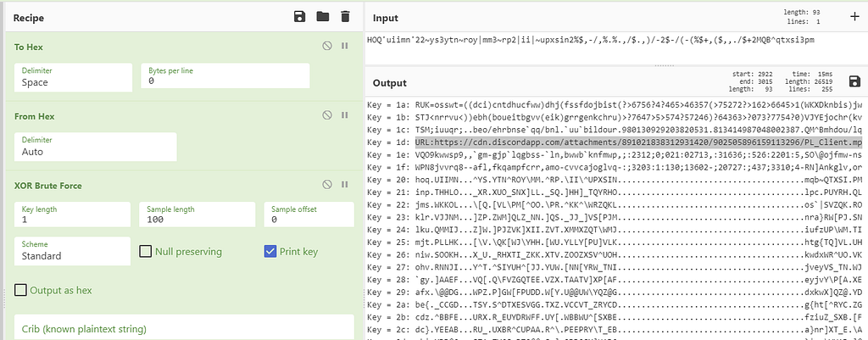Screen dimensions: 868x340
Task: Click the Key = 21 output row
Action: [615, 192]
